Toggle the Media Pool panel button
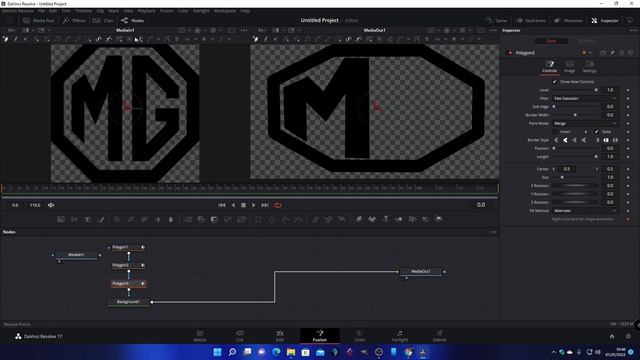 (x=38, y=20)
